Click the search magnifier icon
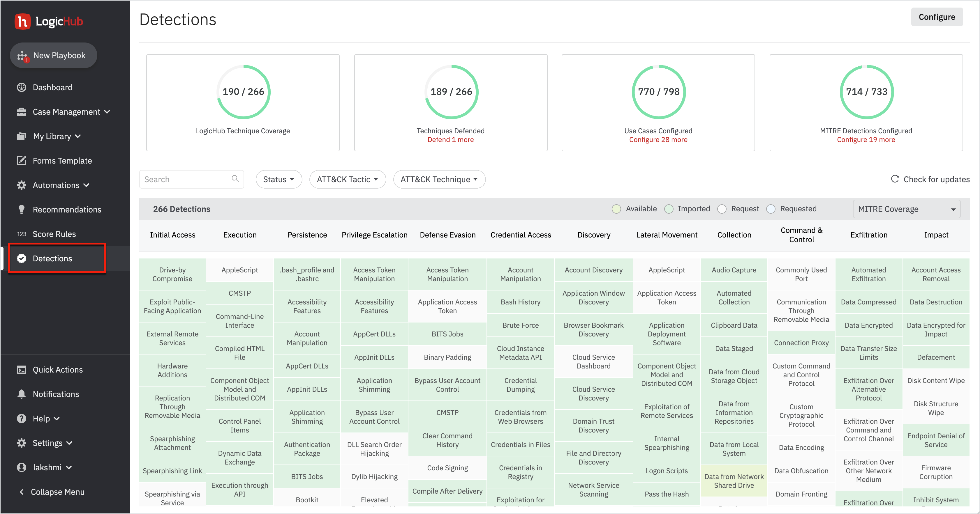 [235, 179]
